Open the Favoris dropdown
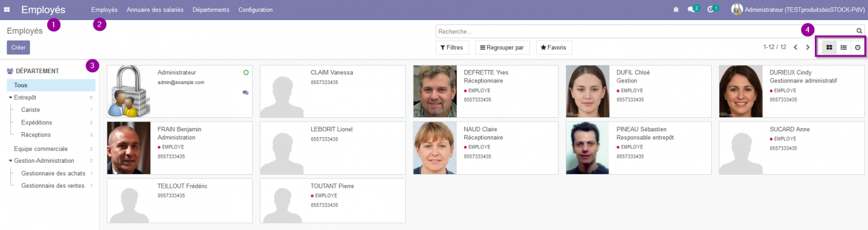The height and width of the screenshot is (230, 868). click(554, 48)
